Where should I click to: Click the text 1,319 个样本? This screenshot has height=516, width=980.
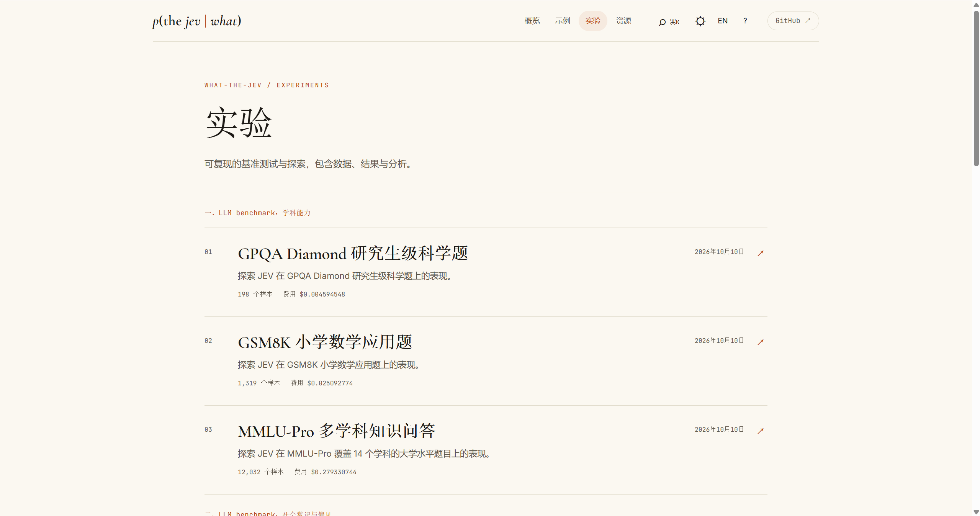(259, 383)
